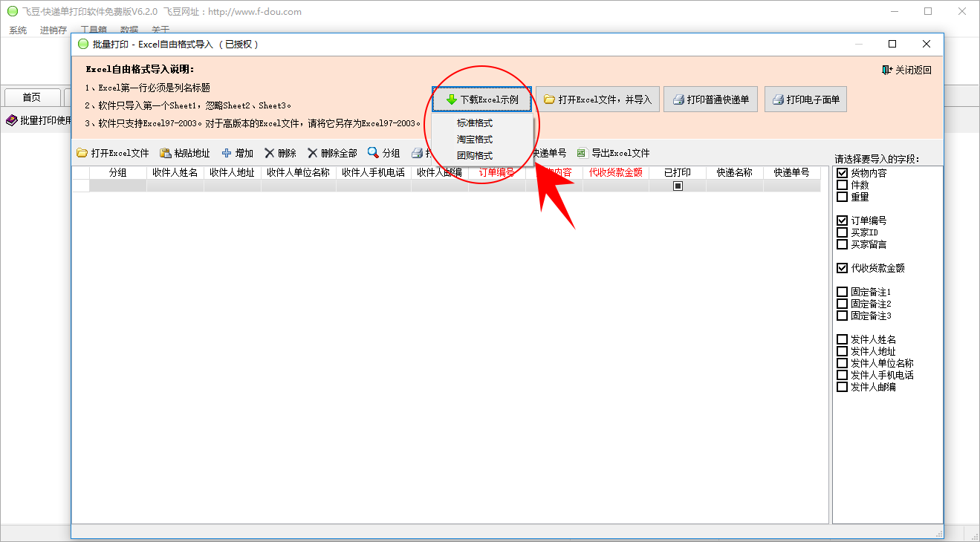This screenshot has width=980, height=542.
Task: Click the folder icon on 打开Excel文件，并导入
Action: [550, 99]
